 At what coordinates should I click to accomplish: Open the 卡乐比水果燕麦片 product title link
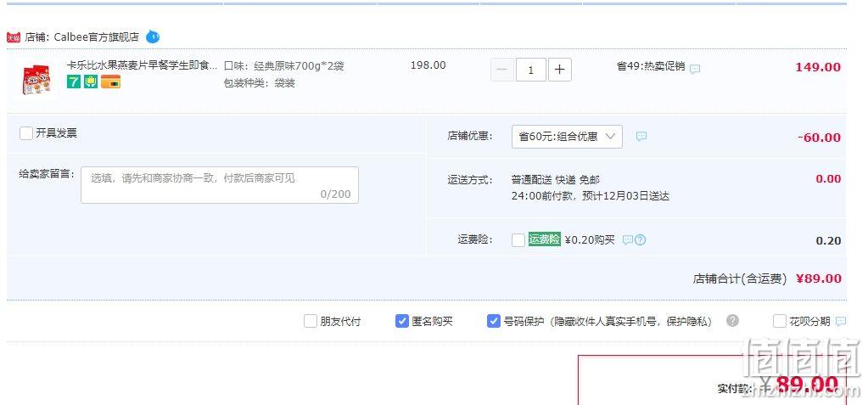[x=143, y=65]
